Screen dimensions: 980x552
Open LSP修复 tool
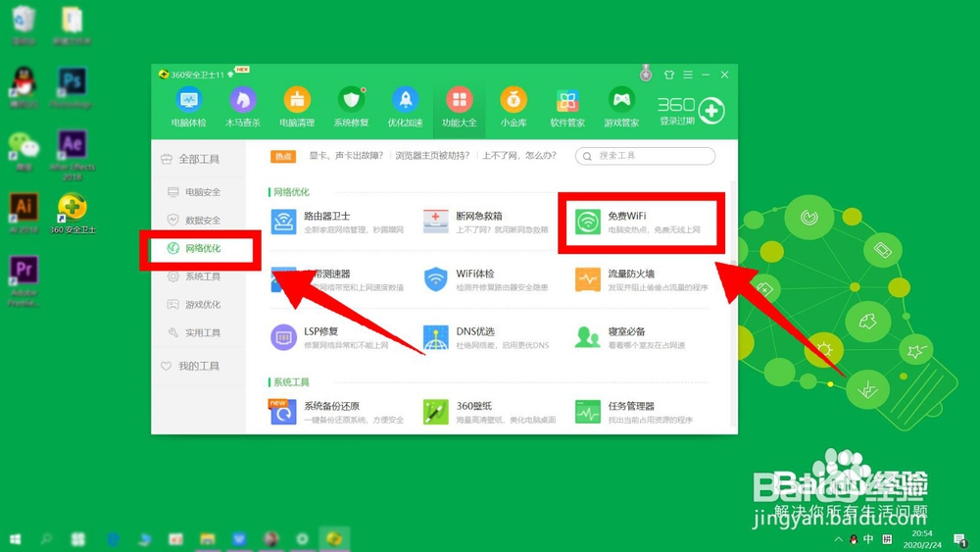click(329, 337)
